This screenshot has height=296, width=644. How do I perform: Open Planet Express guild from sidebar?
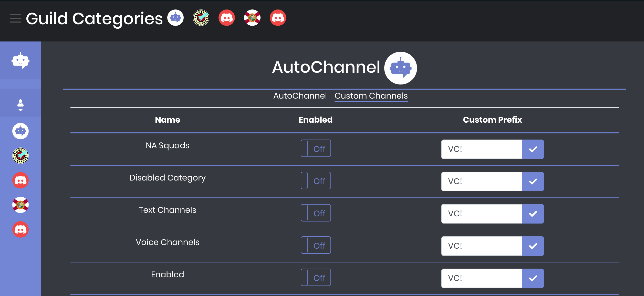pyautogui.click(x=20, y=156)
